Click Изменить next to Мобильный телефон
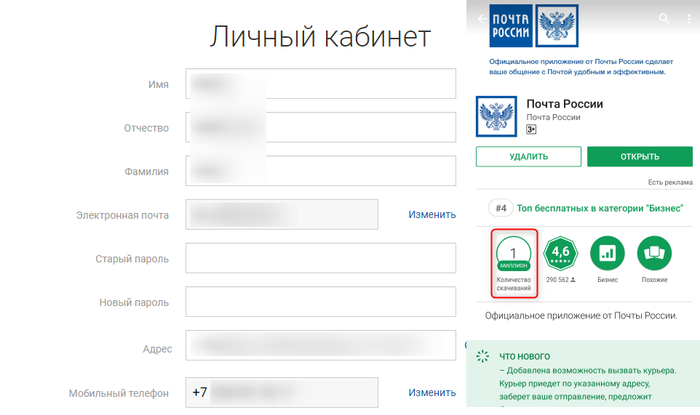Image resolution: width=700 pixels, height=415 pixels. pyautogui.click(x=432, y=393)
